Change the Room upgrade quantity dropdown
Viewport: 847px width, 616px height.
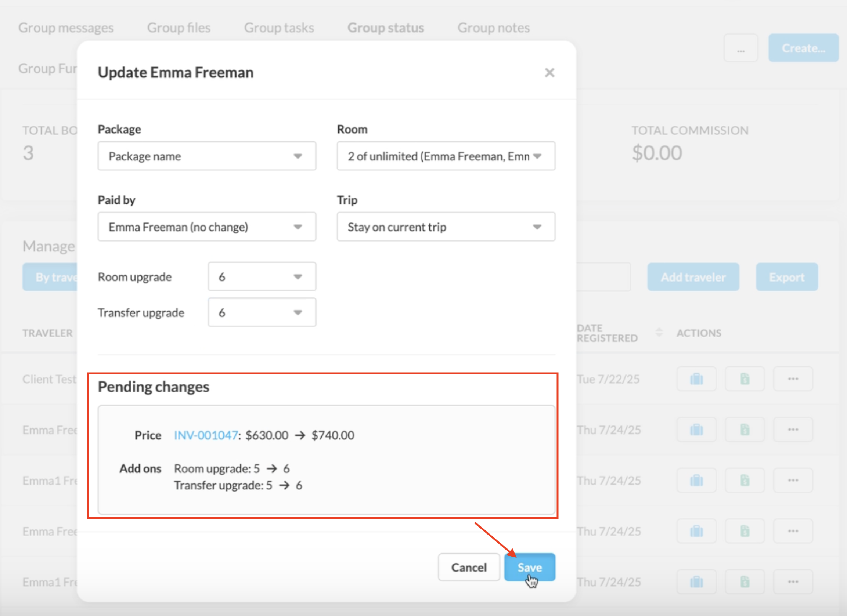[x=262, y=277]
